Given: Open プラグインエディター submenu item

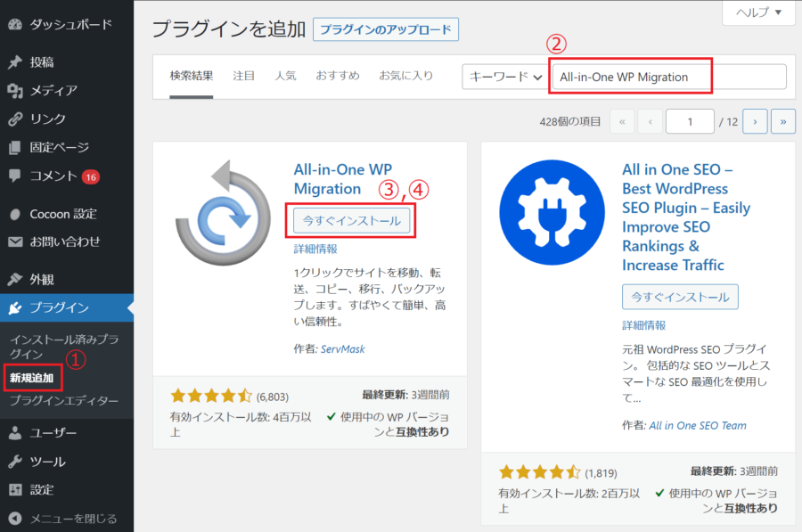Looking at the screenshot, I should coord(64,400).
